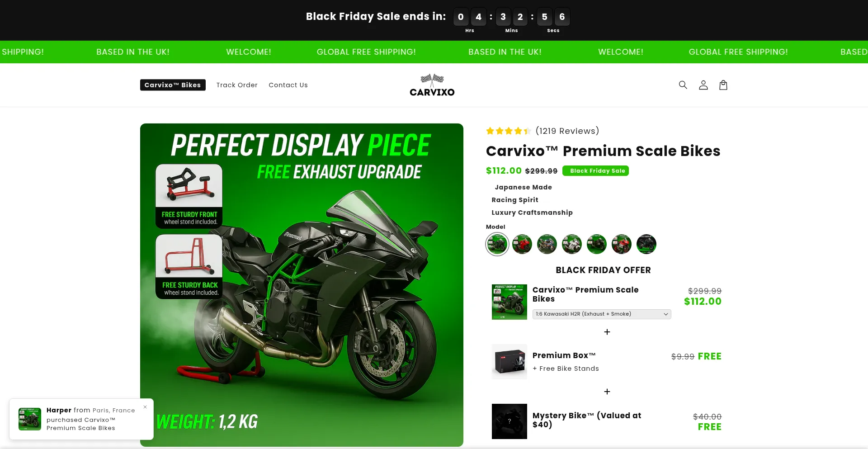
Task: Select the first green Kawasaki model swatch
Action: coord(497,244)
